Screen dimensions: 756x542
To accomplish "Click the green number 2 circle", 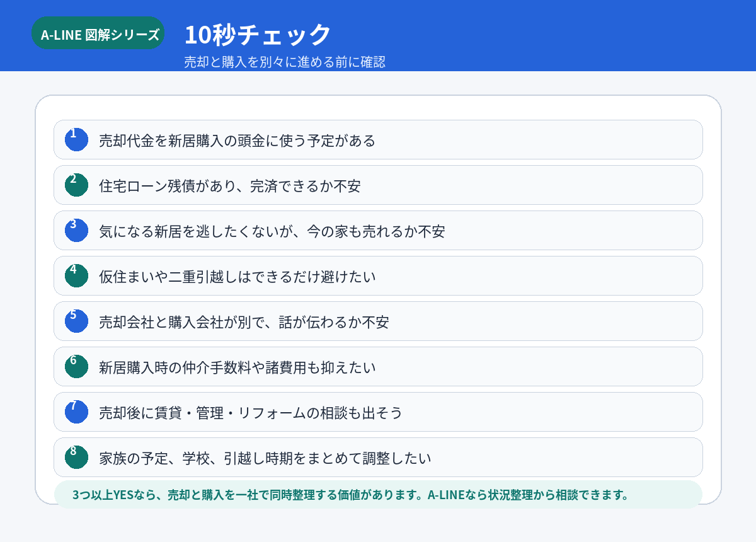I will pyautogui.click(x=76, y=185).
